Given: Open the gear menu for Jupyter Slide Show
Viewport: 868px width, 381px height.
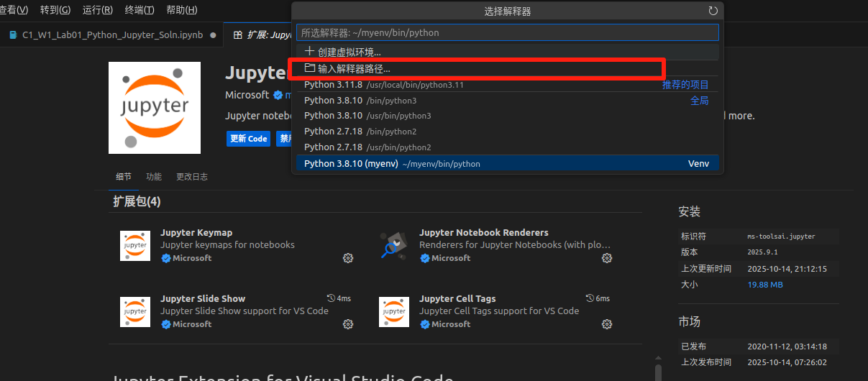Looking at the screenshot, I should (x=348, y=324).
